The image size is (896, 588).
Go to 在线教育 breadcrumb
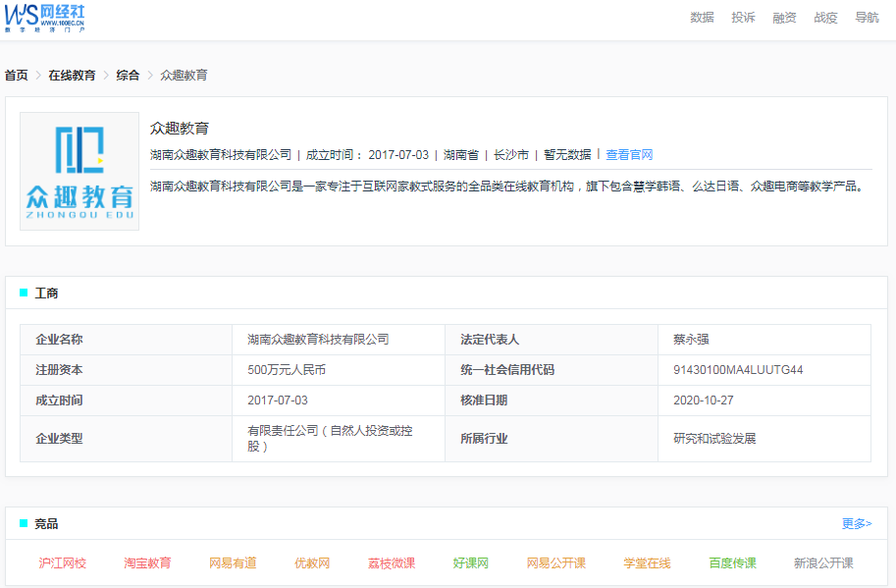point(72,75)
